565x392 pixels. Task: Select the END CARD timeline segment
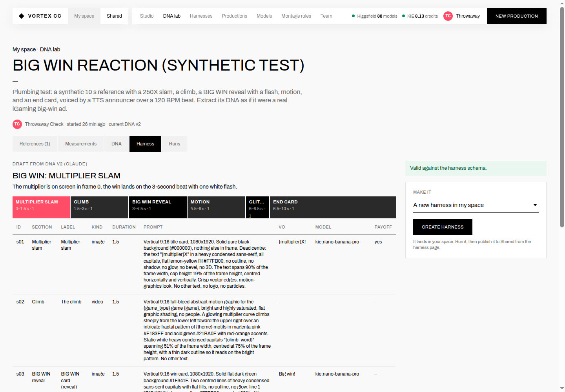[333, 207]
